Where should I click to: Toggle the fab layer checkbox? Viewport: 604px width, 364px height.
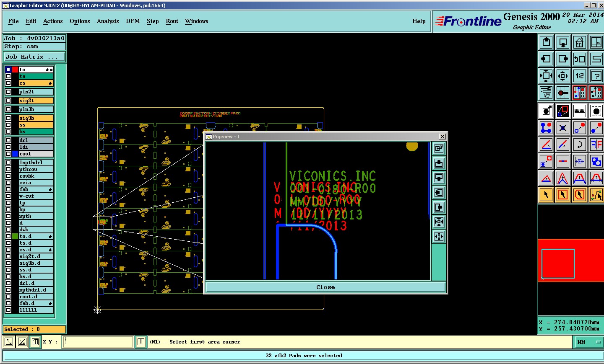click(8, 189)
